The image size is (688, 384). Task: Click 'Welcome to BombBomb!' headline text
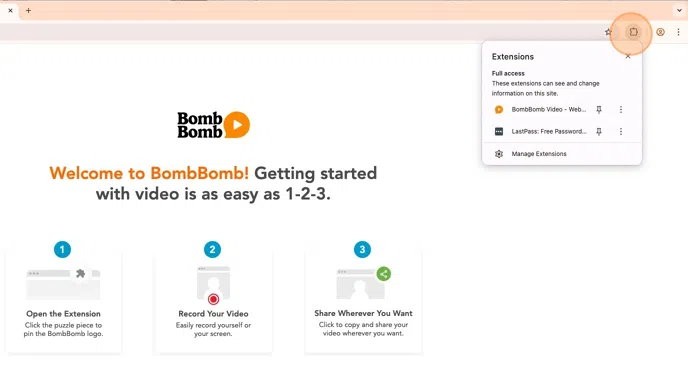tap(149, 173)
